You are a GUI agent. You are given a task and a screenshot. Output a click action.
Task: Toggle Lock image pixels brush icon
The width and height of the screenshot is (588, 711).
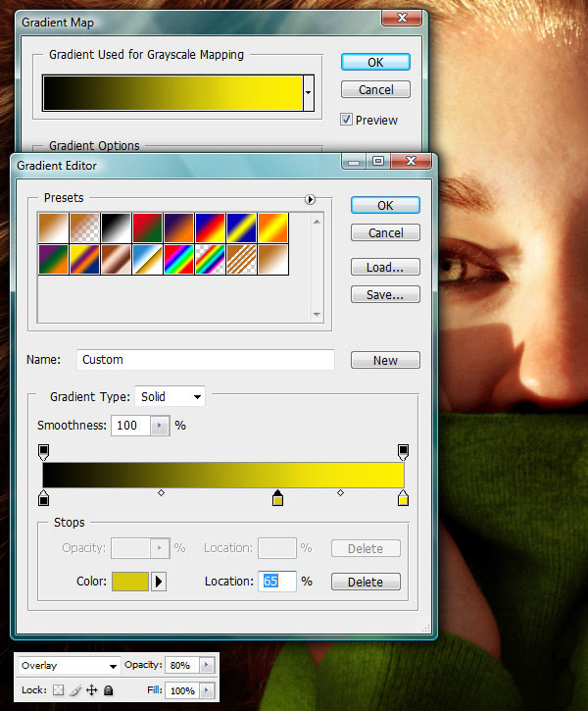(75, 690)
